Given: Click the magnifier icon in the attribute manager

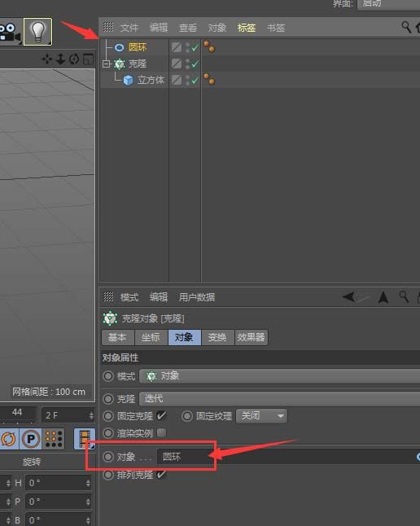Looking at the screenshot, I should pos(404,296).
